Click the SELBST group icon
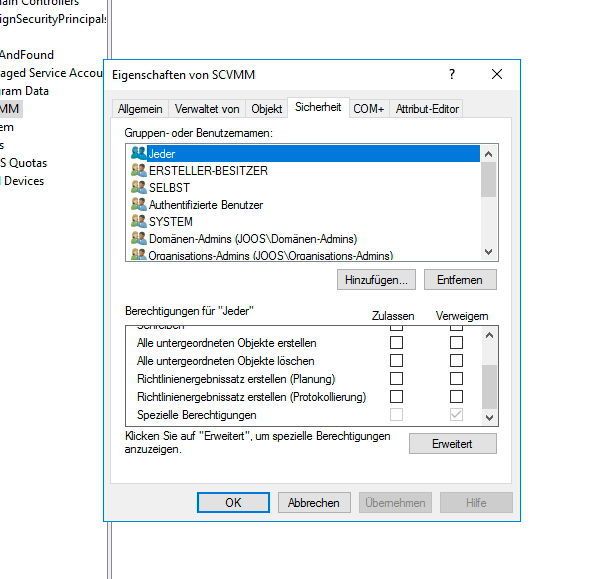 tap(139, 187)
